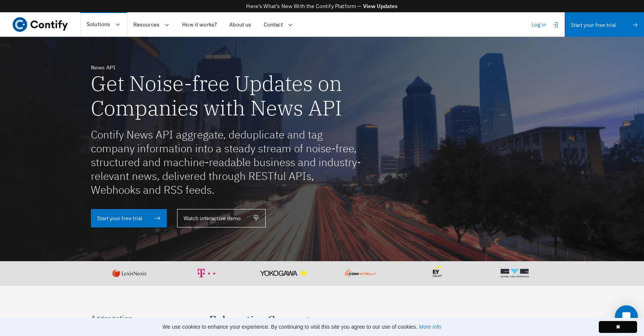Click the Grand View Research logo
644x336 pixels.
pos(514,273)
